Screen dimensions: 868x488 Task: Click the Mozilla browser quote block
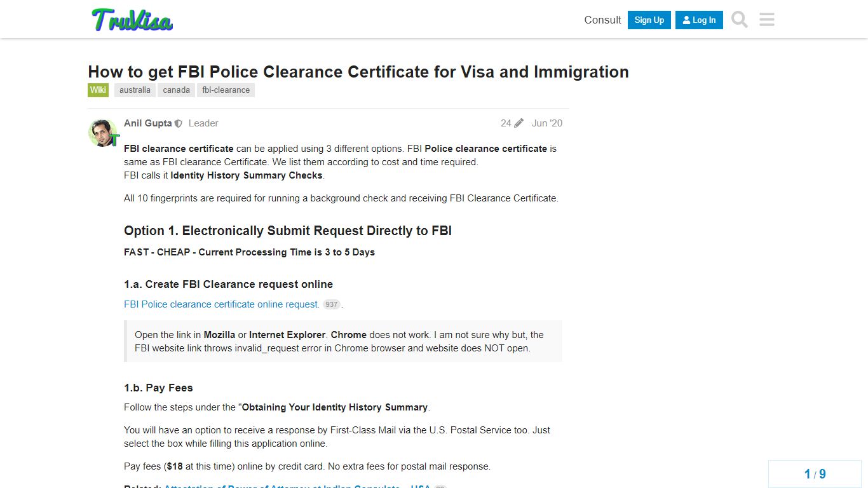click(343, 341)
